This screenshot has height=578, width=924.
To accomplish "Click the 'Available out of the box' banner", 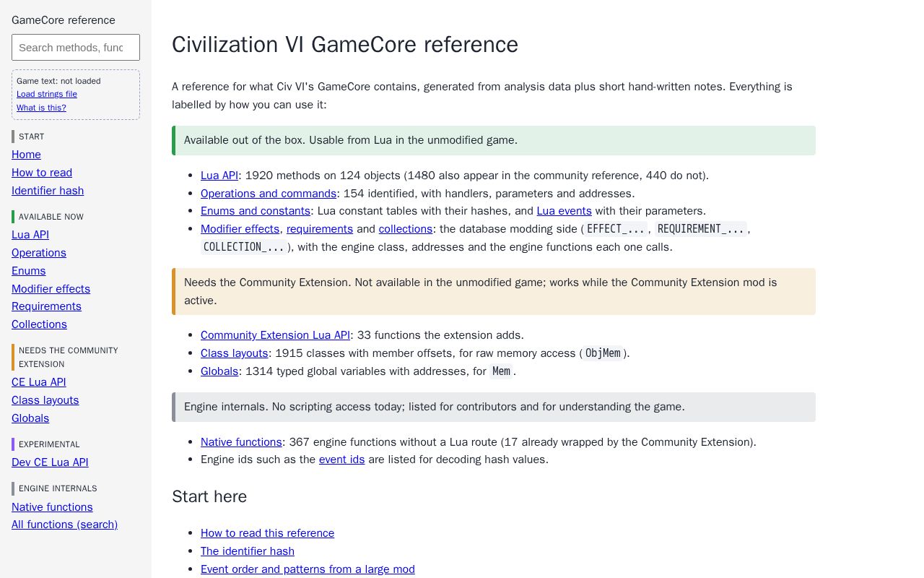I will coord(494,140).
